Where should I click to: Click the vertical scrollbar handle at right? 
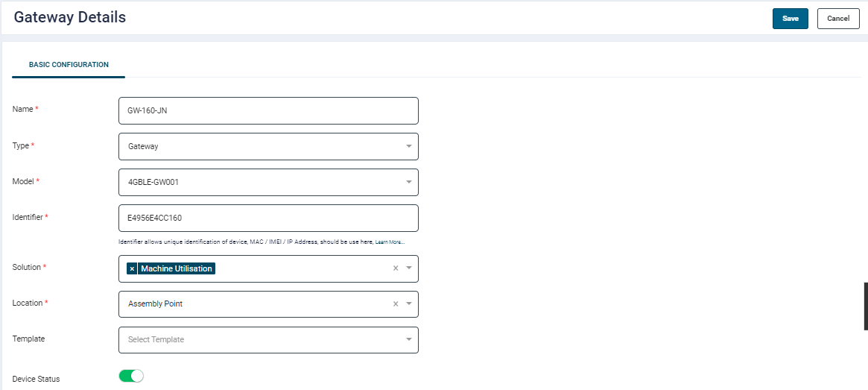click(865, 306)
